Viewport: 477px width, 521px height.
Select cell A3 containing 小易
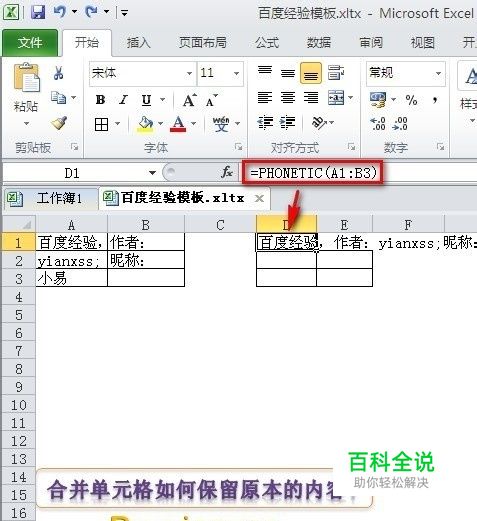72,278
